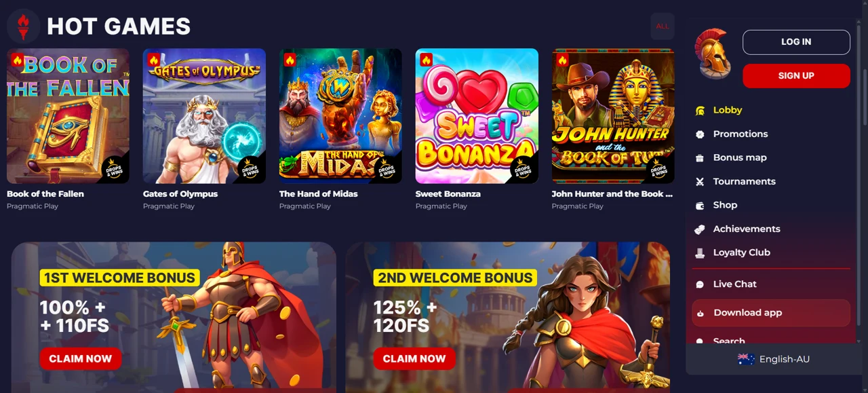The image size is (868, 393).
Task: Open the English-AU language selector
Action: tap(774, 359)
